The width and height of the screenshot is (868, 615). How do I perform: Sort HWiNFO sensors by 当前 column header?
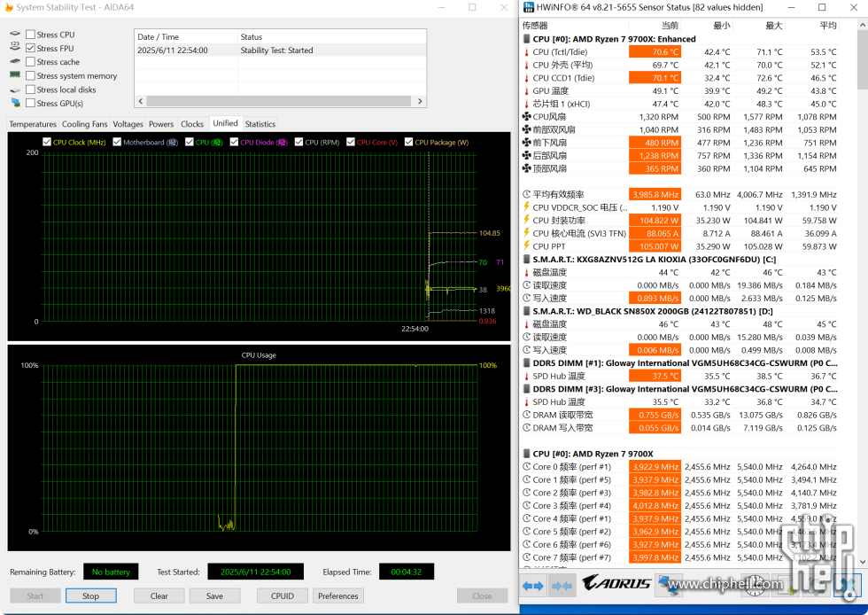(655, 26)
